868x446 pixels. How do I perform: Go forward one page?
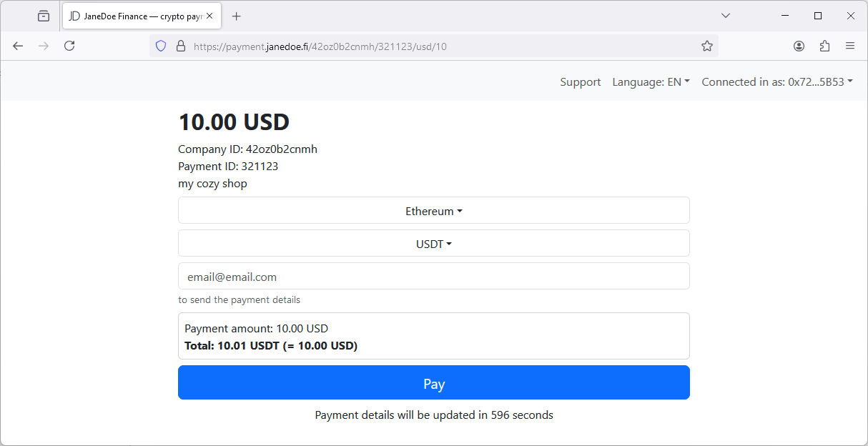[x=44, y=46]
